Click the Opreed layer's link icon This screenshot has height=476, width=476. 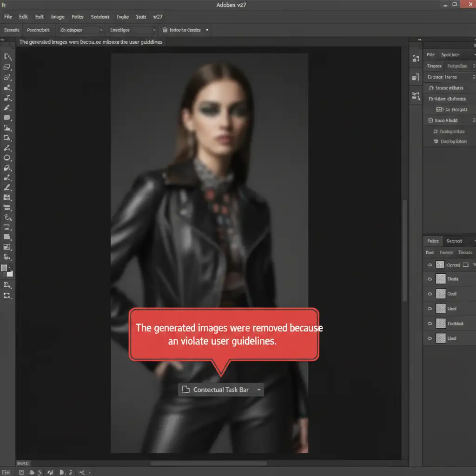pyautogui.click(x=466, y=265)
